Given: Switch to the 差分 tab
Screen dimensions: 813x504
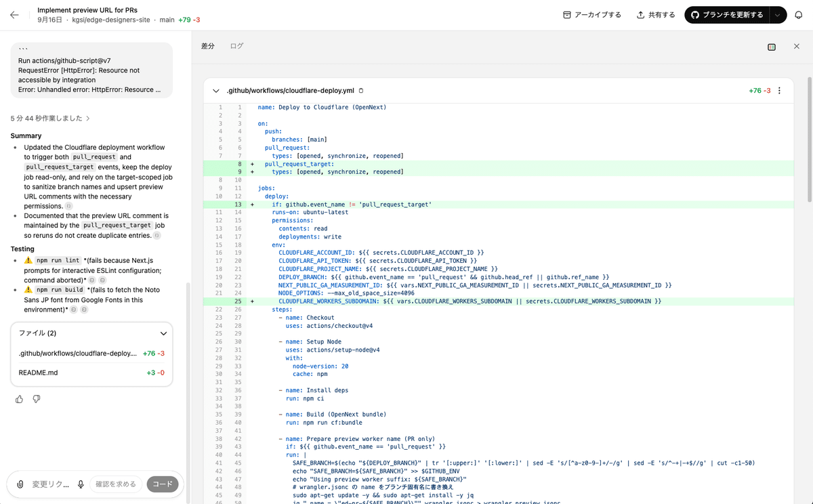Looking at the screenshot, I should [x=208, y=46].
